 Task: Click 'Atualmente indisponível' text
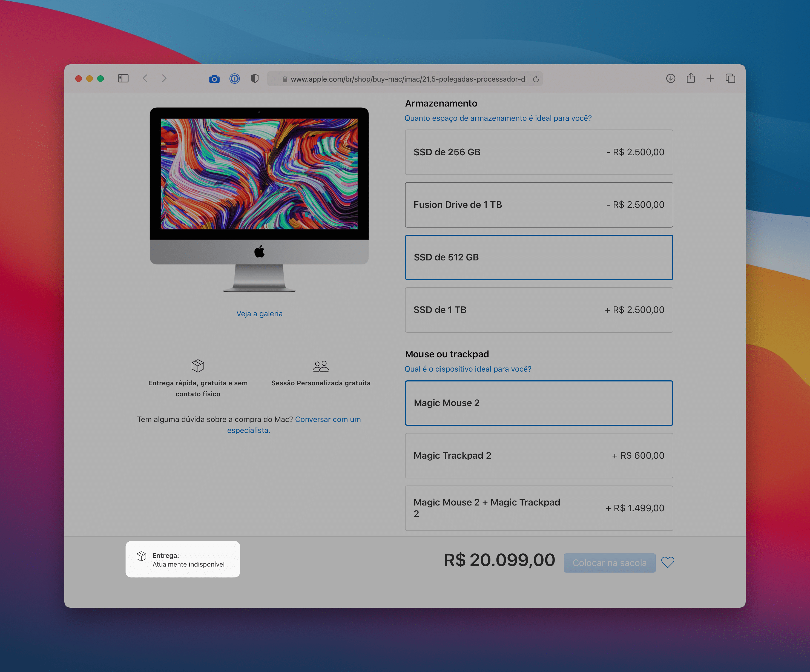pos(189,564)
